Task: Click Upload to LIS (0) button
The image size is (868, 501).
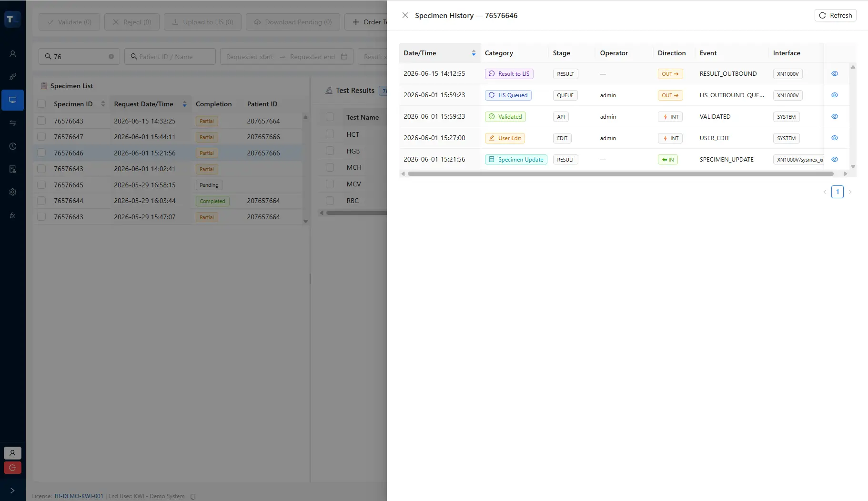Action: (202, 22)
